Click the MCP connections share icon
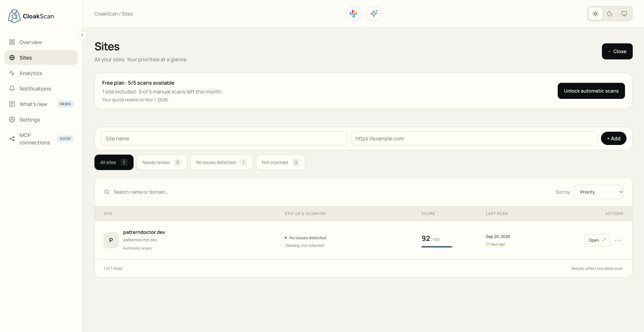Image resolution: width=644 pixels, height=332 pixels. (12, 139)
